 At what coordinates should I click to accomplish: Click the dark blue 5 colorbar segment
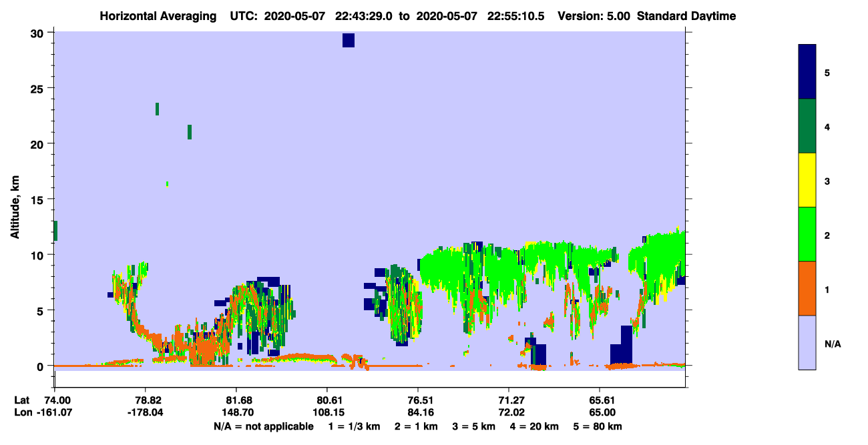pyautogui.click(x=807, y=71)
